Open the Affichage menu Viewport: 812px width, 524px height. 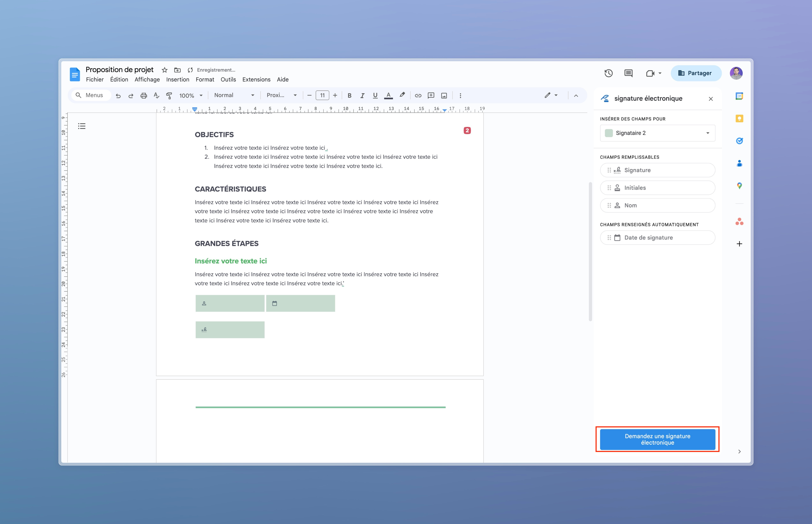point(147,80)
